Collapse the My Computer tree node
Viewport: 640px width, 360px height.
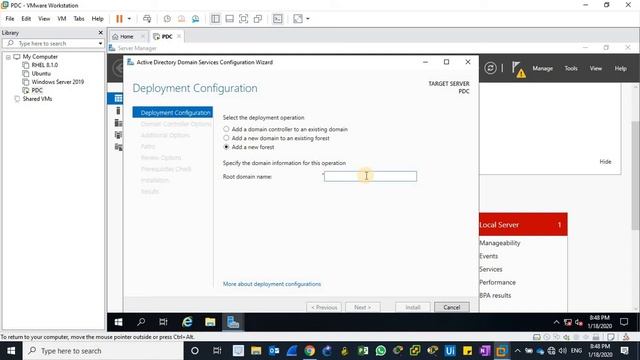8,57
